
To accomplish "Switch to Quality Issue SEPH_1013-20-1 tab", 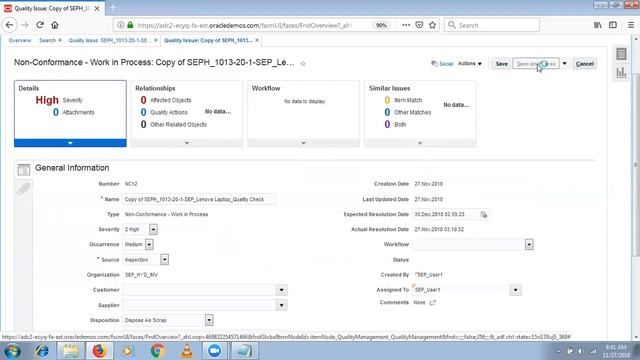I will pyautogui.click(x=109, y=40).
